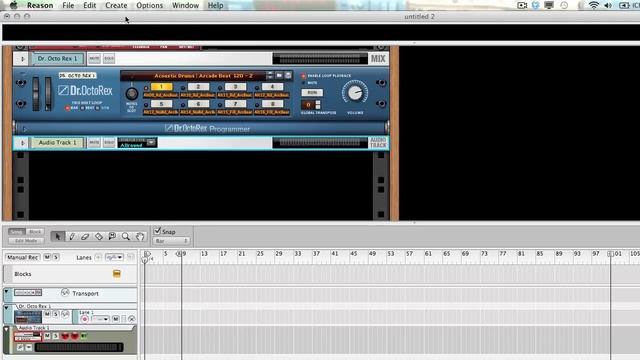This screenshot has height=360, width=640.
Task: Select the Pencil tool
Action: click(x=71, y=236)
